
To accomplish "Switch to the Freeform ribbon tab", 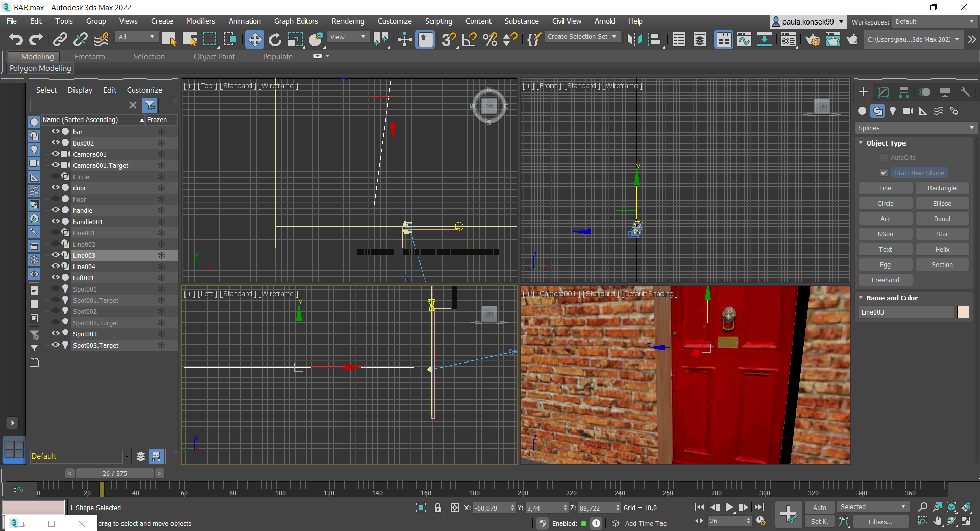I will pos(90,57).
